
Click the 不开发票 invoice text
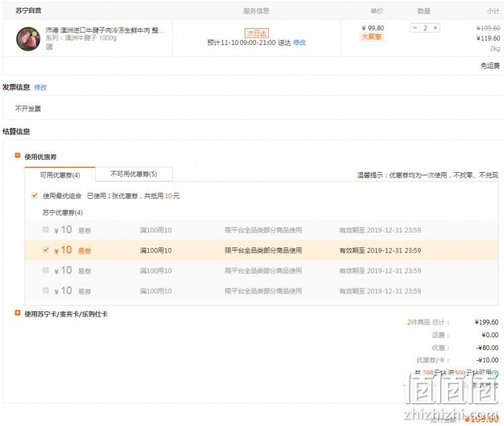pyautogui.click(x=28, y=109)
